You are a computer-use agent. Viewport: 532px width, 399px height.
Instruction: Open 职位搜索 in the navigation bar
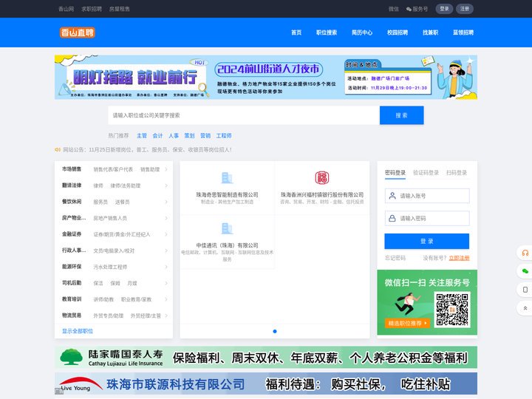[x=327, y=33]
